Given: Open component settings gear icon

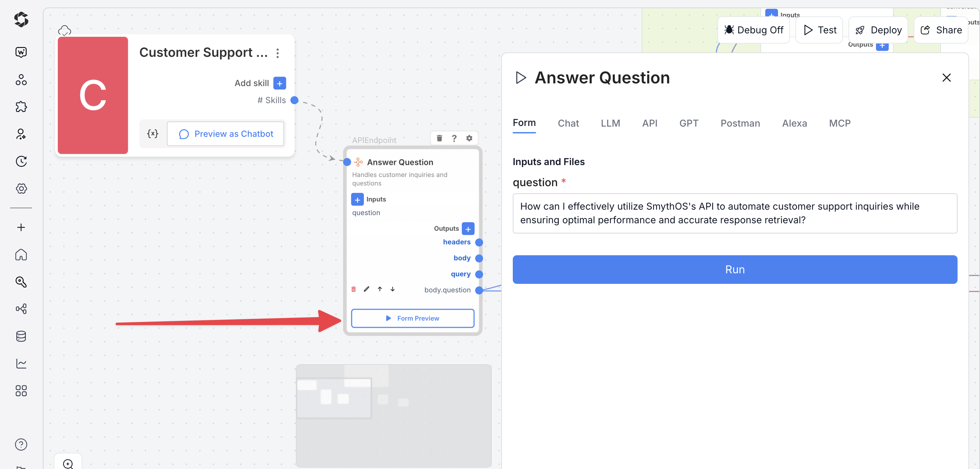Looking at the screenshot, I should (470, 138).
